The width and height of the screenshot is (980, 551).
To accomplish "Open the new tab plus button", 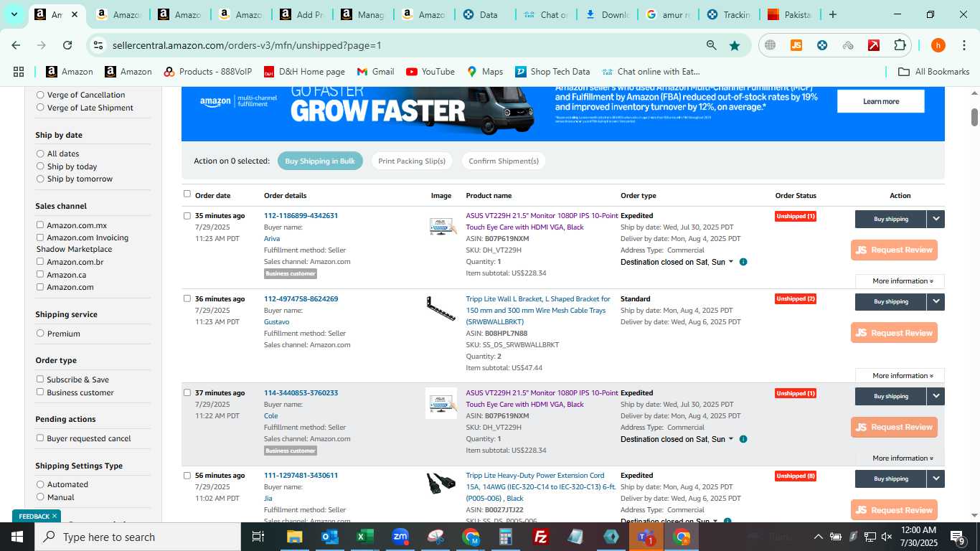I will (x=832, y=14).
